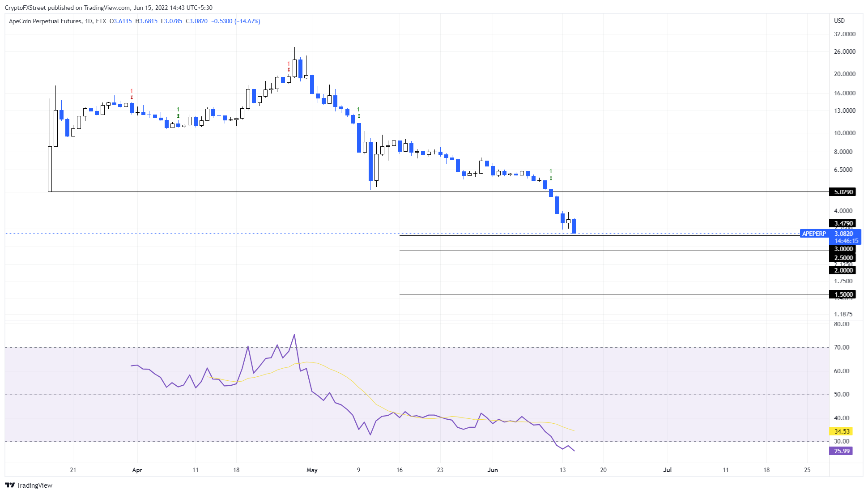Click the 3.4790 price level label

[842, 223]
